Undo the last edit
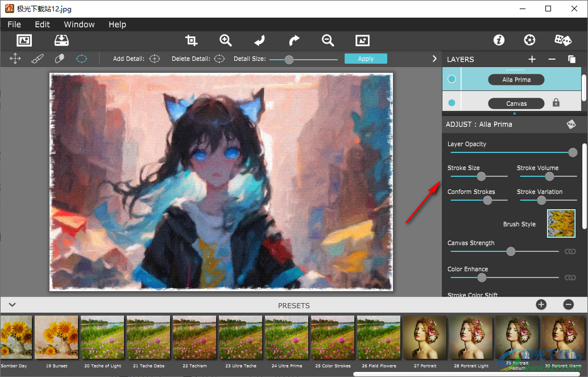 259,40
